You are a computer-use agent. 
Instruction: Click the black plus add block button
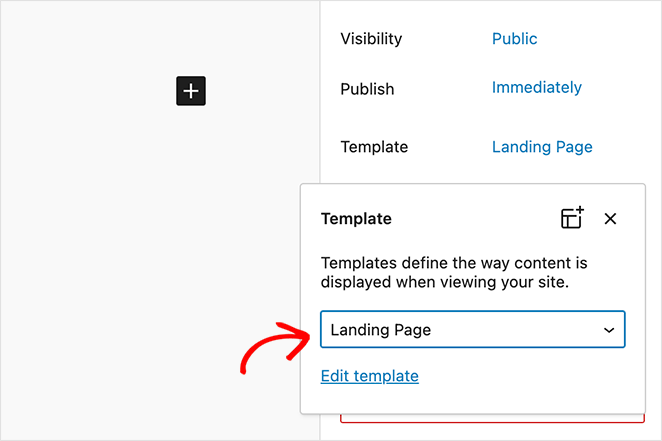[191, 91]
